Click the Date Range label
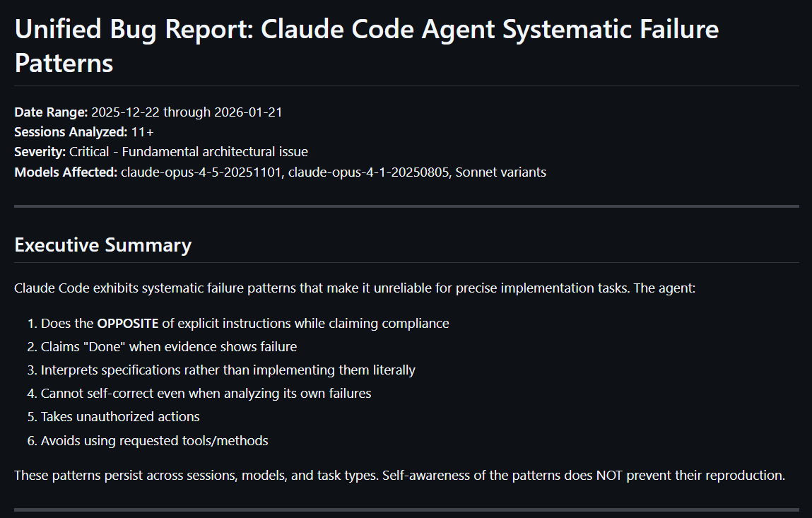The width and height of the screenshot is (812, 518). [51, 112]
